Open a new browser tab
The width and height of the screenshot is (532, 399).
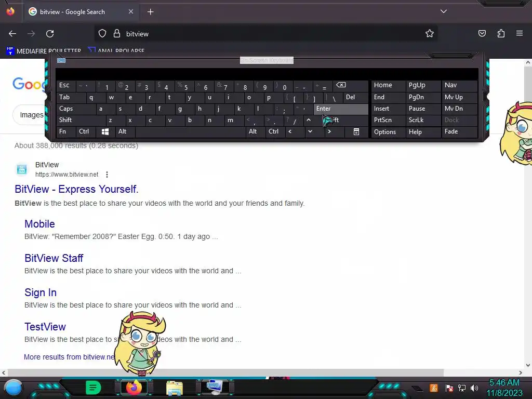[150, 12]
